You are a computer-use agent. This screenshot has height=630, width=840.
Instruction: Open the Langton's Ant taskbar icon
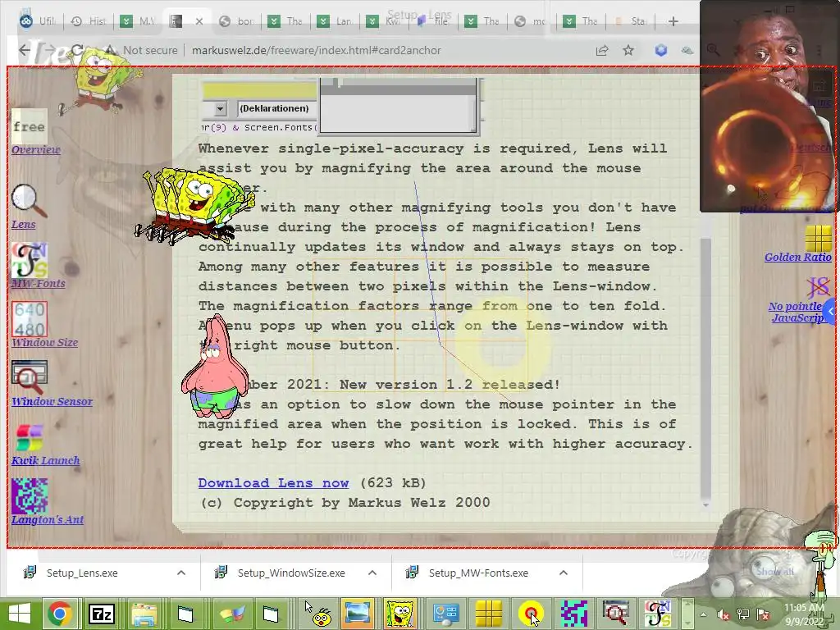click(x=573, y=614)
